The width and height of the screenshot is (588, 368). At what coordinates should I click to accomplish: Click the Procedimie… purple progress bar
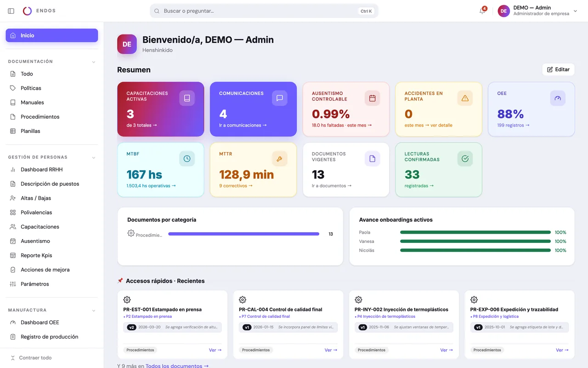pyautogui.click(x=243, y=234)
